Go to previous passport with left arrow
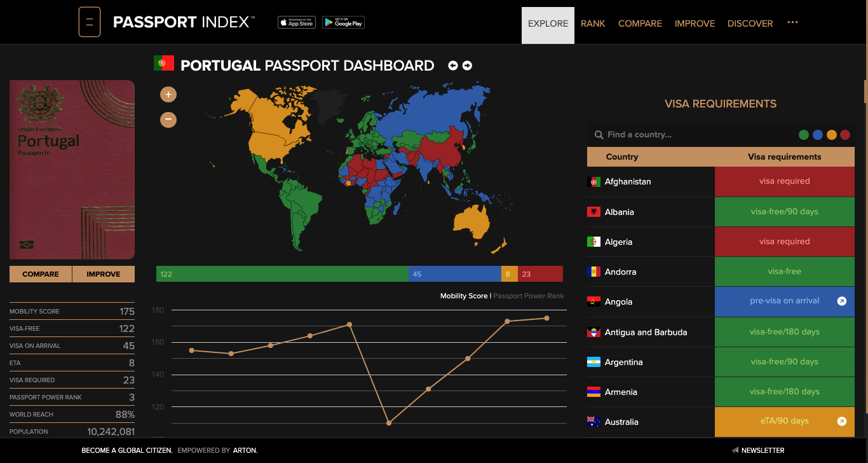The image size is (868, 463). click(x=453, y=66)
